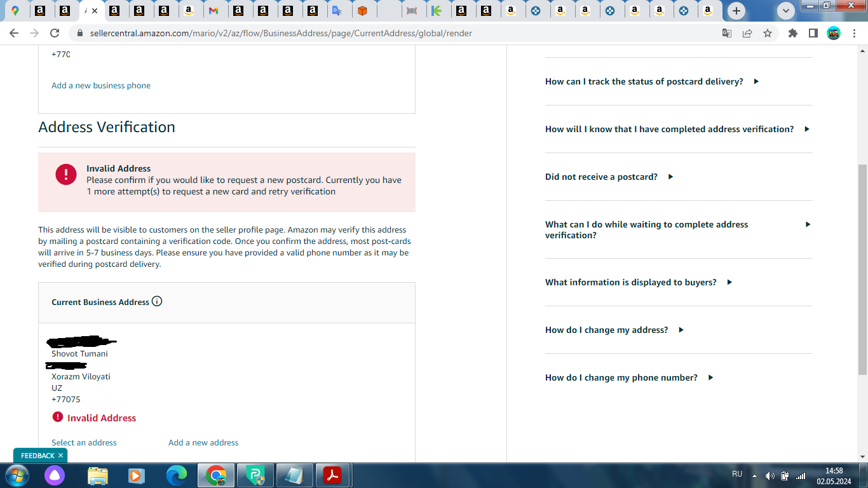
Task: Open the network signal tray icon
Action: click(x=801, y=475)
